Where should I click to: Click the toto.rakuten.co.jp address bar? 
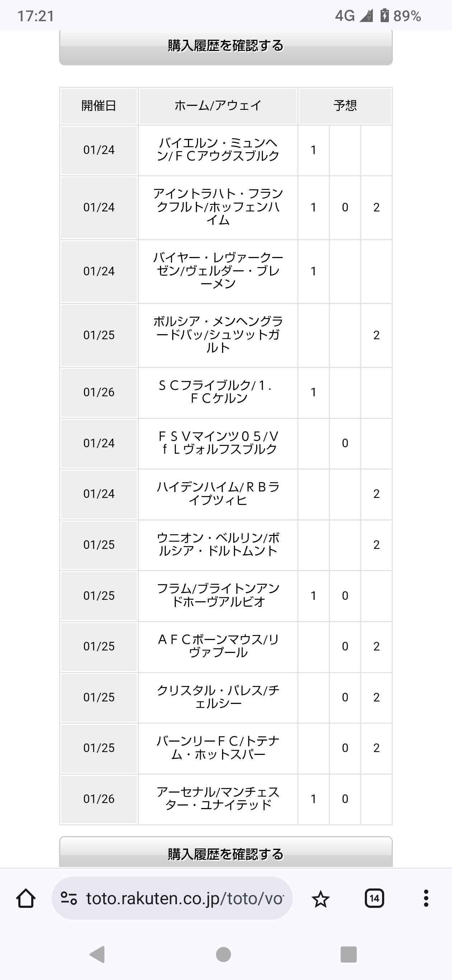pyautogui.click(x=185, y=898)
